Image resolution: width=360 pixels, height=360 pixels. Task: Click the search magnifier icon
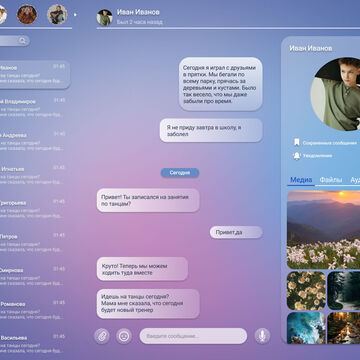22,41
